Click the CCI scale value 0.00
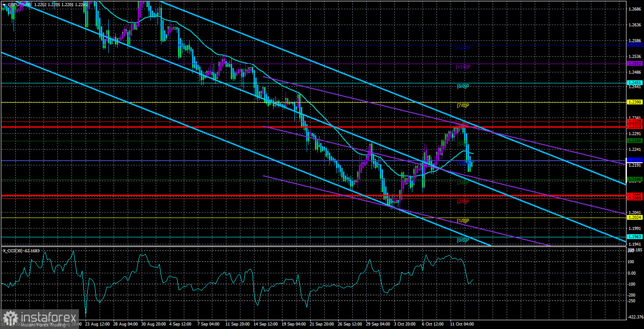The height and width of the screenshot is (329, 644). click(633, 273)
